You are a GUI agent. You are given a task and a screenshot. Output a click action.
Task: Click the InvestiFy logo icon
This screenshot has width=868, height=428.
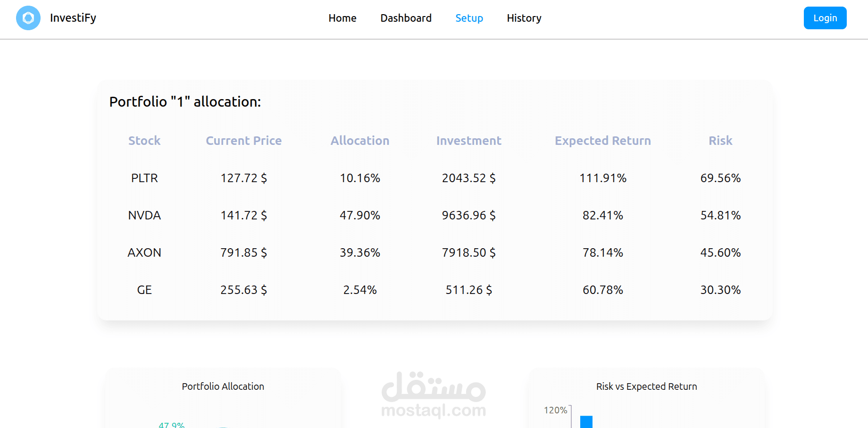click(x=28, y=18)
